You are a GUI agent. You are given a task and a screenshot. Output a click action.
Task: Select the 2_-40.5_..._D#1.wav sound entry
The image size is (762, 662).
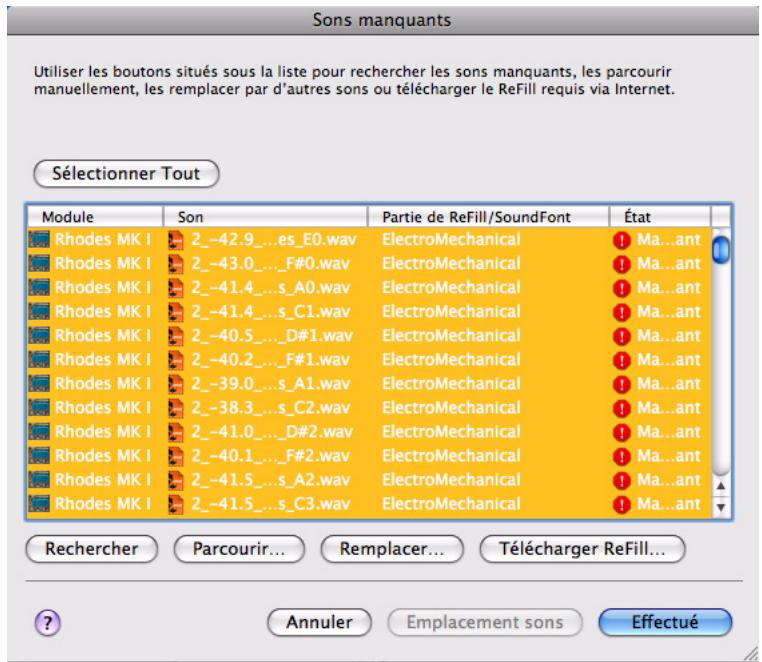pyautogui.click(x=272, y=336)
